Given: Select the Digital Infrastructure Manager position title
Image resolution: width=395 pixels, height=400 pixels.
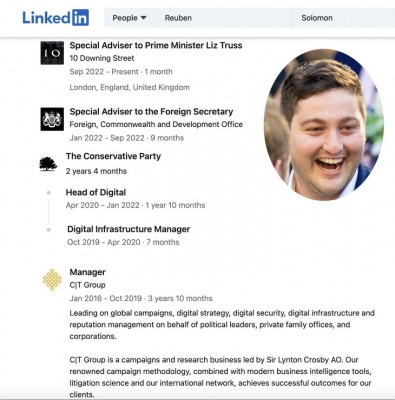Looking at the screenshot, I should point(129,229).
